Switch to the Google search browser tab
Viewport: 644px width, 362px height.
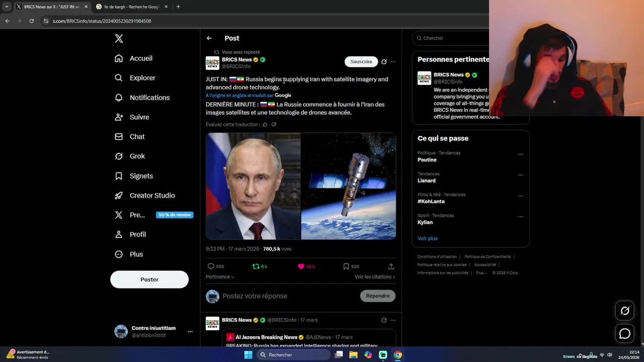click(x=132, y=7)
